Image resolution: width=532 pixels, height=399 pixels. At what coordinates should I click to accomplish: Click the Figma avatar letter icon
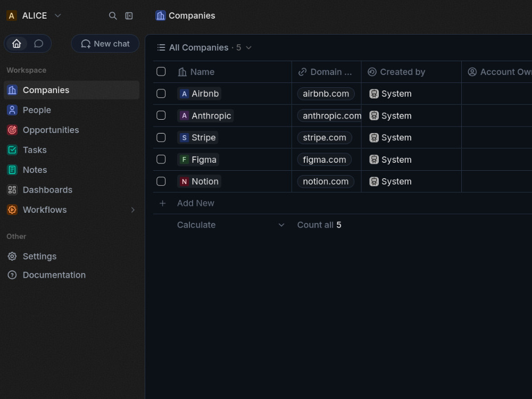(184, 160)
